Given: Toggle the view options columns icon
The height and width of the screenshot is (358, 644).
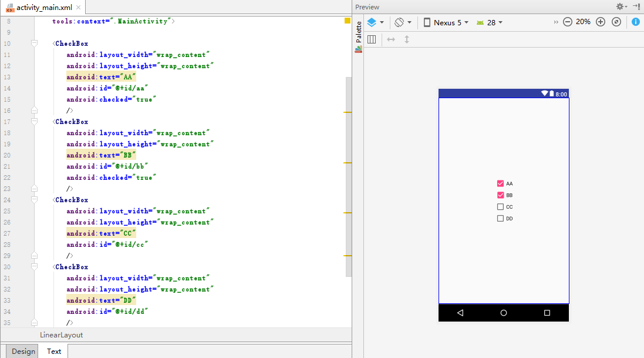Looking at the screenshot, I should pos(372,39).
